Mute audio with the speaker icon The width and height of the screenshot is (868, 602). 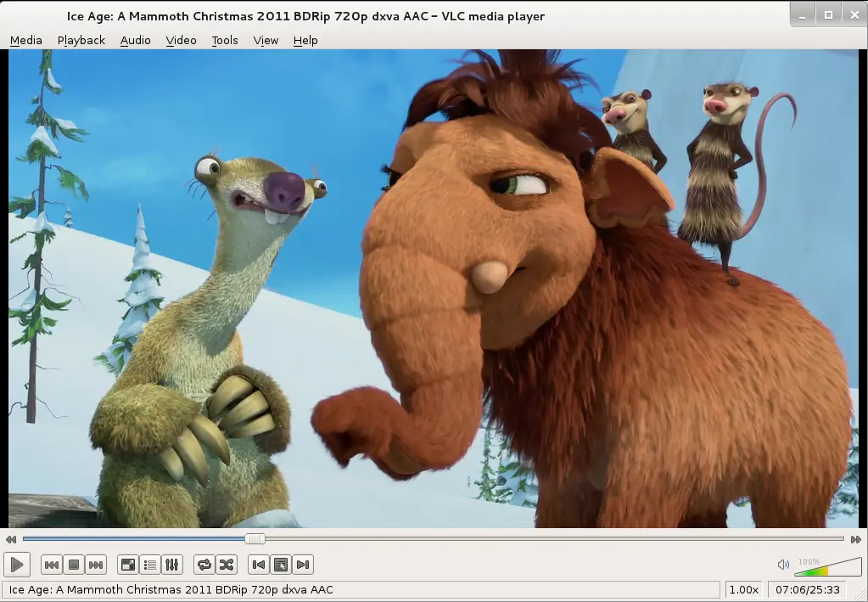point(783,565)
